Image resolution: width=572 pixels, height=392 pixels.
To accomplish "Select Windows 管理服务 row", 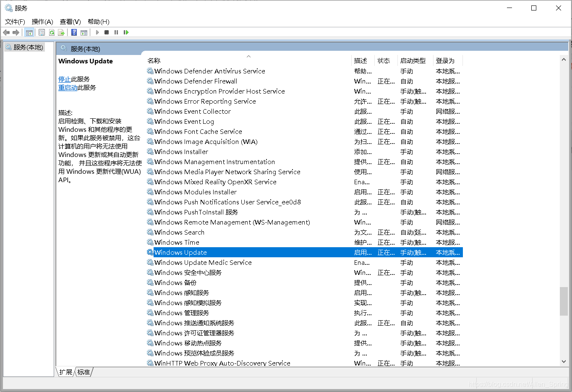I will pos(304,313).
